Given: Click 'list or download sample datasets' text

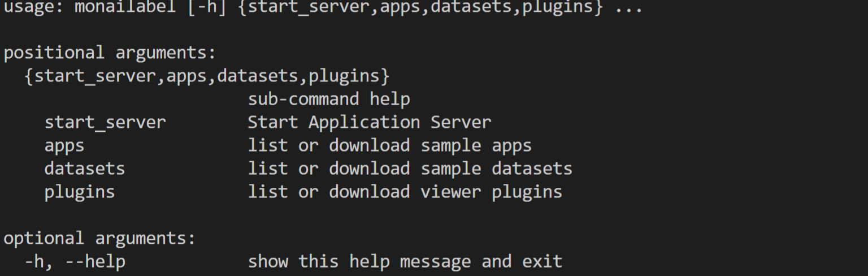Looking at the screenshot, I should [x=410, y=169].
